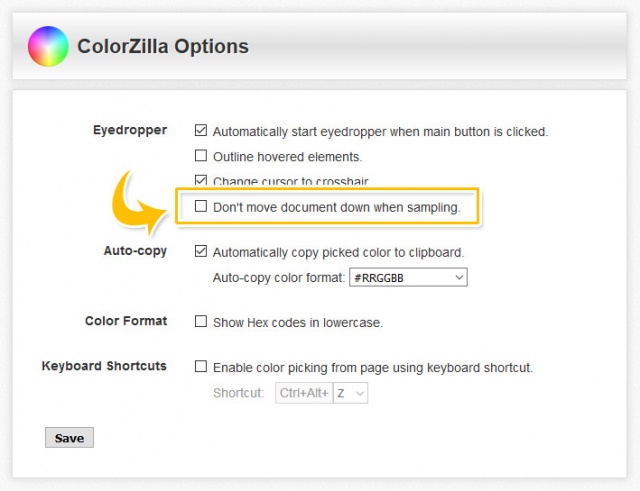640x491 pixels.
Task: Expand the shortcut key Z dropdown
Action: 351,393
